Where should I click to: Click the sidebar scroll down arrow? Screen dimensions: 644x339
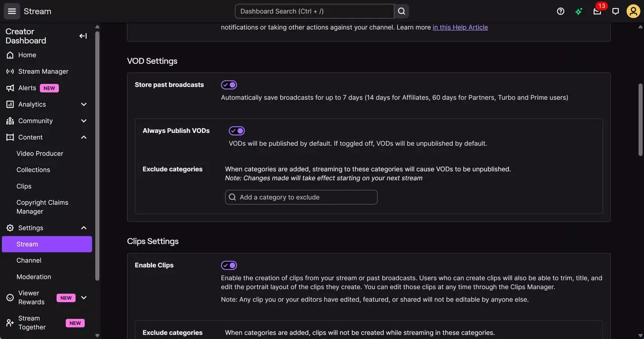coord(97,335)
